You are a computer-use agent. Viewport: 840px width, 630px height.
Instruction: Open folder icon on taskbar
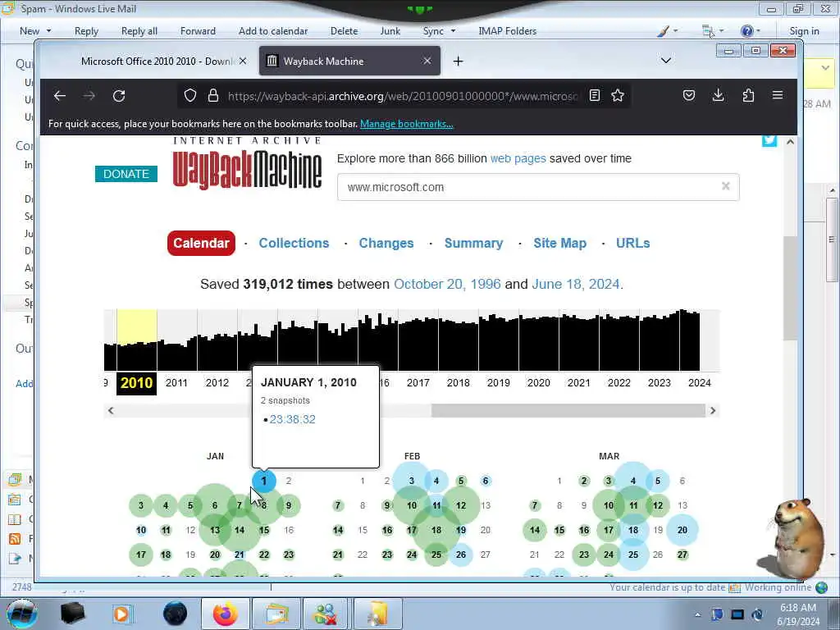pos(377,614)
